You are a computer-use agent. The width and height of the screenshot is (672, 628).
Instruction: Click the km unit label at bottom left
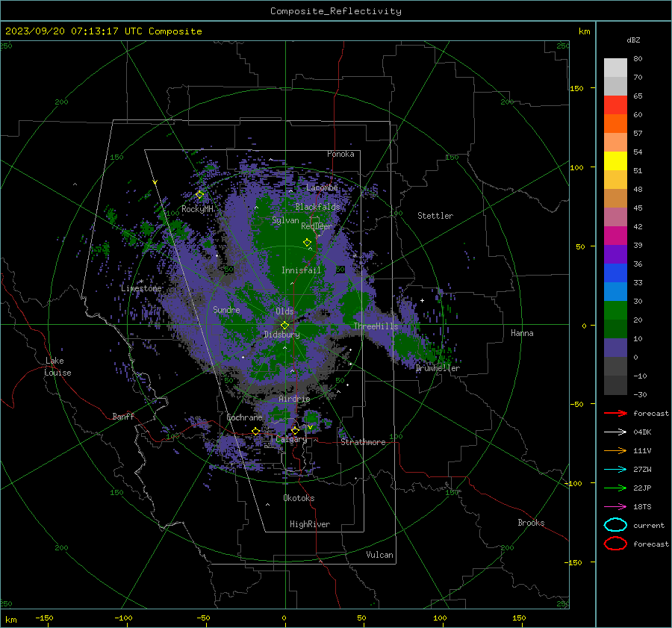(10, 620)
